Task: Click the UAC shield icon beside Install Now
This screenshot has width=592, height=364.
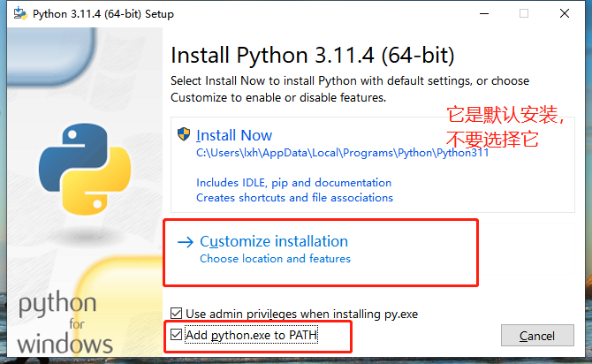Action: (x=184, y=134)
